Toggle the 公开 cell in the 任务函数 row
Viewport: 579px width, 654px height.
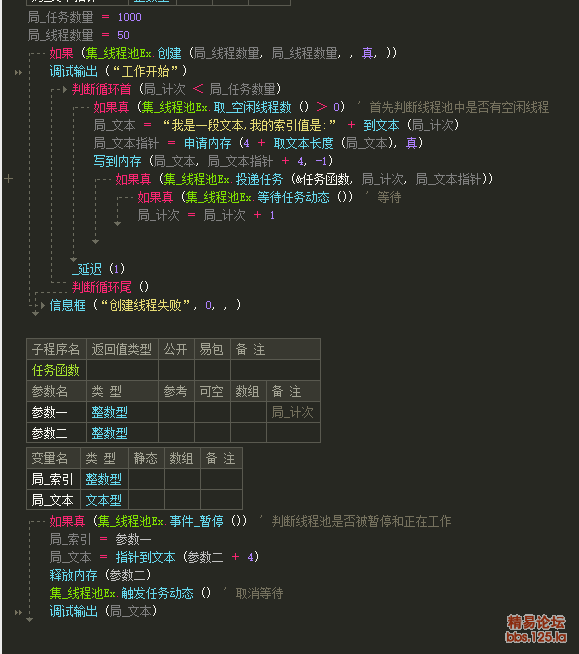(x=176, y=370)
